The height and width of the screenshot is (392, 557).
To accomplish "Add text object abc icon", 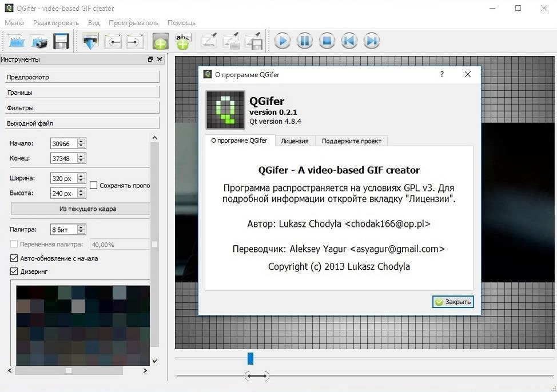I will (182, 41).
